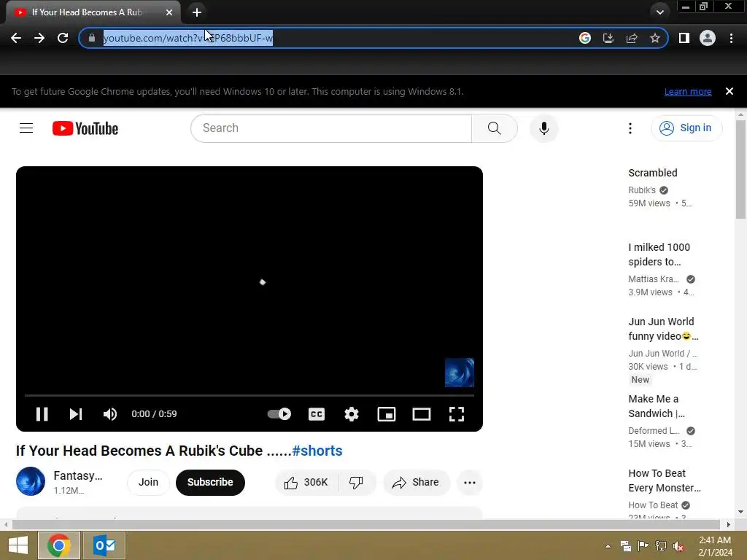The height and width of the screenshot is (560, 747).
Task: Install app icon in address bar
Action: coord(608,38)
